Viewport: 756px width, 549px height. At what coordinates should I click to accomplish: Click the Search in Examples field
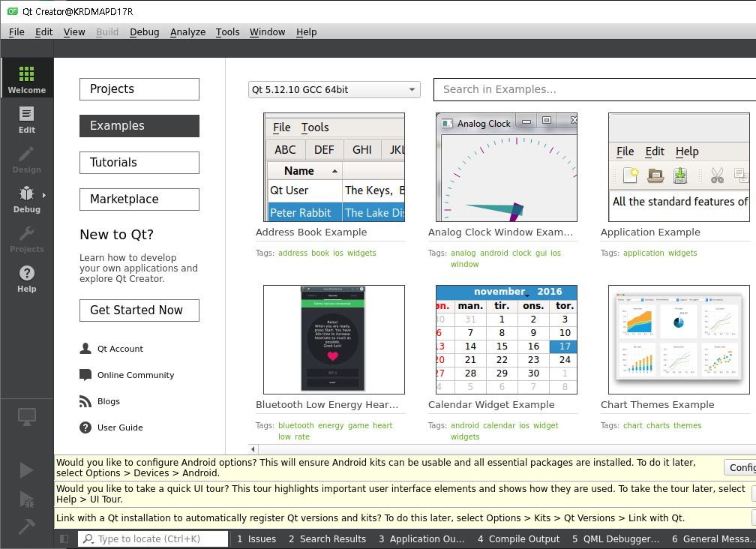[595, 90]
